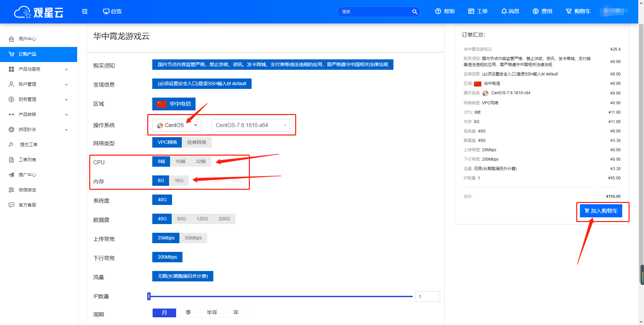Viewport: 644px width, 325px height.
Task: Click the 宝塔信息 bt default banner
Action: click(x=202, y=84)
